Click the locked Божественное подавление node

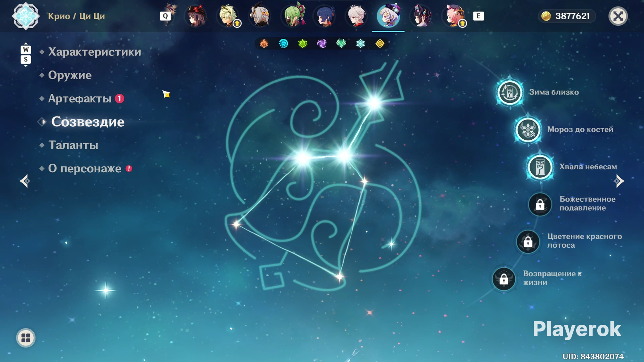540,205
